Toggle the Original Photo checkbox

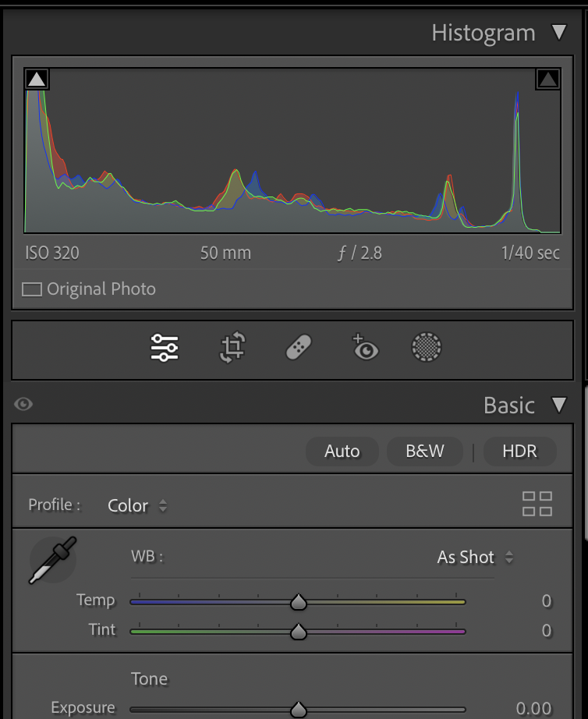tap(32, 289)
